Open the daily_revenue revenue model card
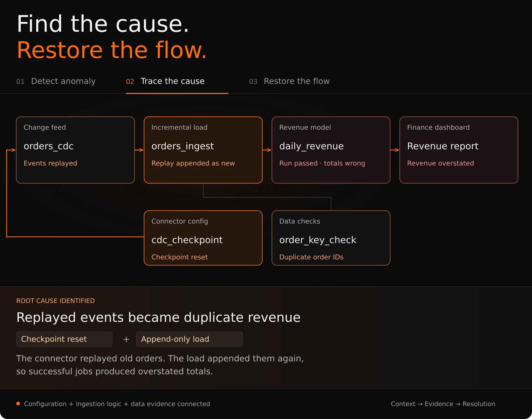This screenshot has height=419, width=532. coord(331,150)
